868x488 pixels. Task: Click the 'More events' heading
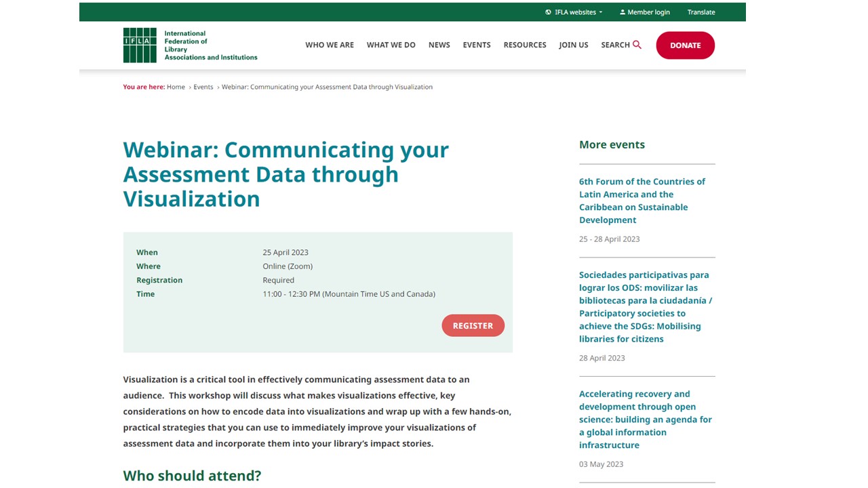tap(612, 144)
